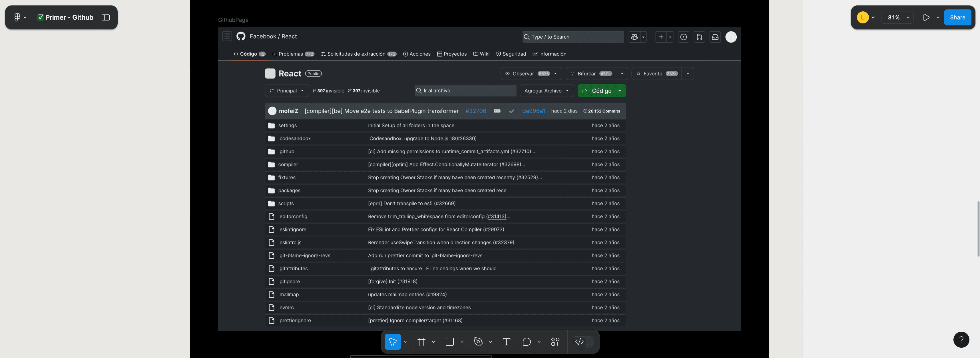Click the white user avatar in GitHub header
980x358 pixels.
(x=731, y=37)
